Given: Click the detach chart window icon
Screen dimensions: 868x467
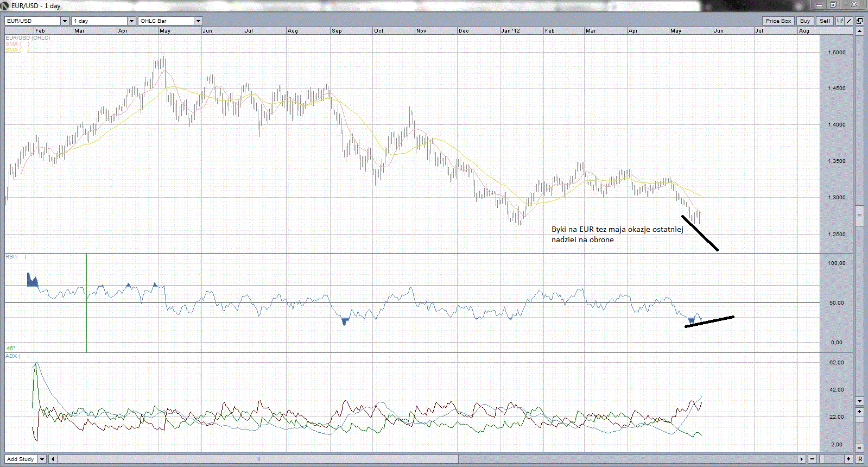Looking at the screenshot, I should click(x=859, y=21).
